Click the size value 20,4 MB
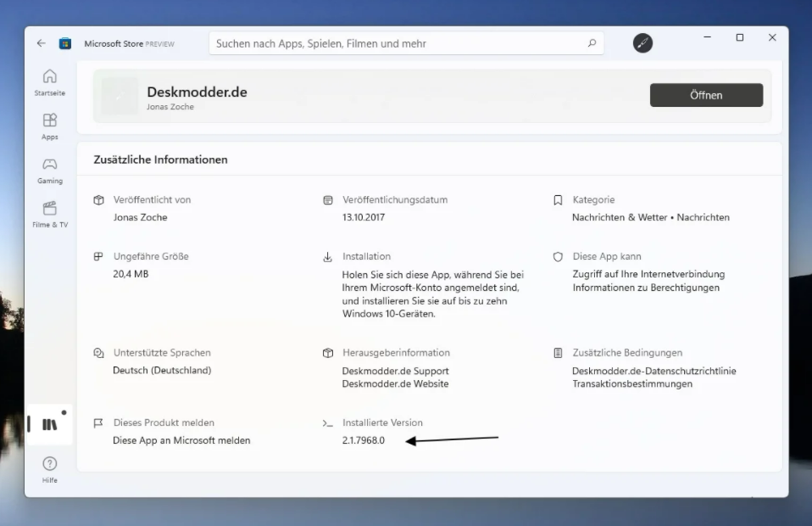Viewport: 812px width, 526px height. 131,274
